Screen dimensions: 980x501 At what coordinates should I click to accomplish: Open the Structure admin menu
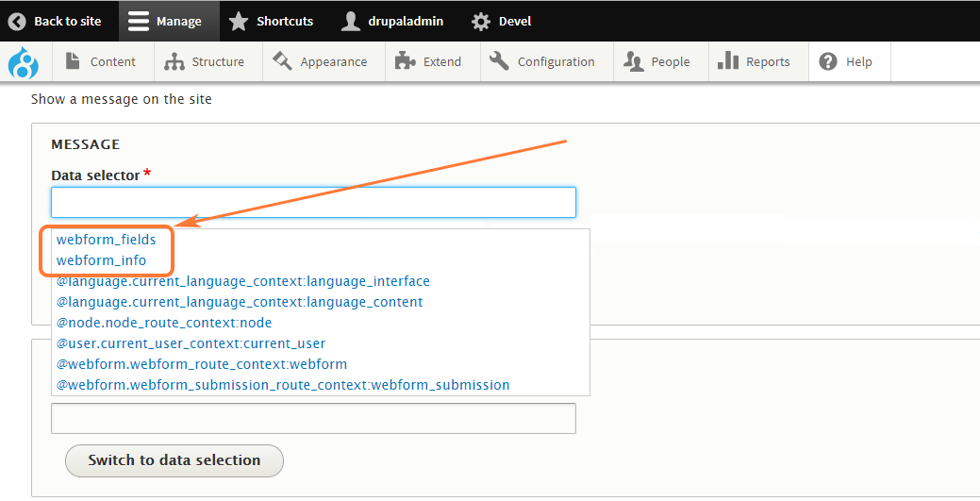click(x=204, y=62)
